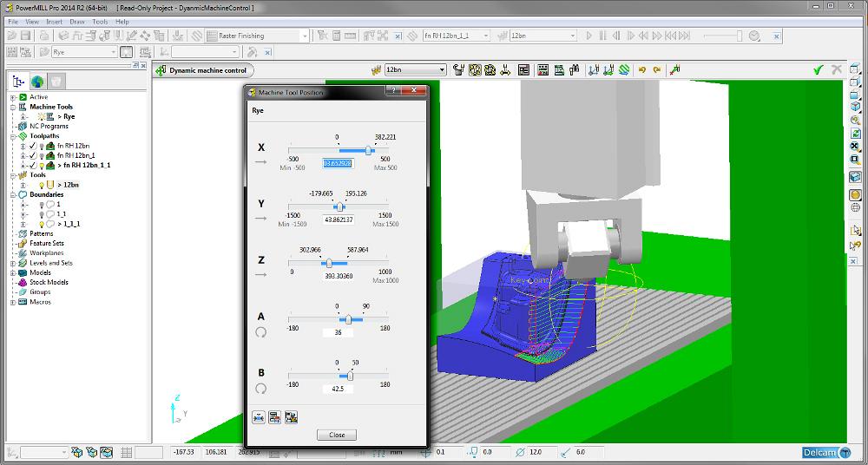The height and width of the screenshot is (465, 868).
Task: Click the save project disk icon
Action: 25,36
